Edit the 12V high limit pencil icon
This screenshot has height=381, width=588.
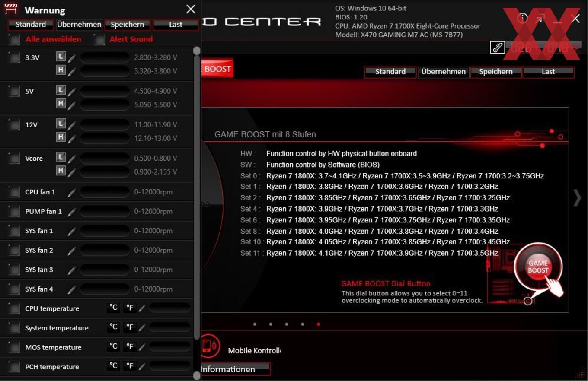coord(72,138)
